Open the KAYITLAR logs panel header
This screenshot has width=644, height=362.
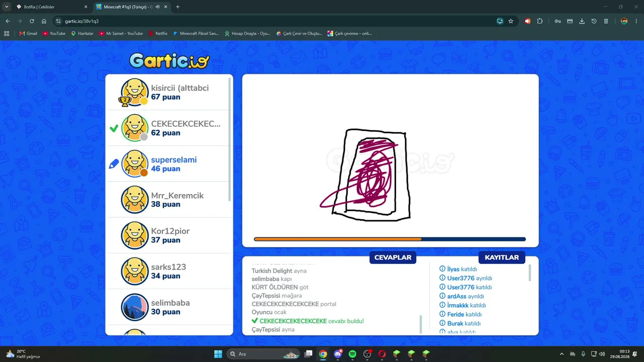tap(502, 257)
